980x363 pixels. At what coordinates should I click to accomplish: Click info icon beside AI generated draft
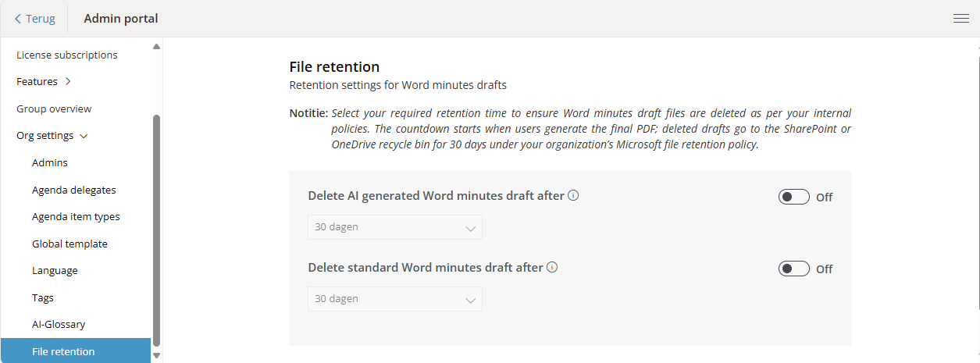tap(573, 195)
